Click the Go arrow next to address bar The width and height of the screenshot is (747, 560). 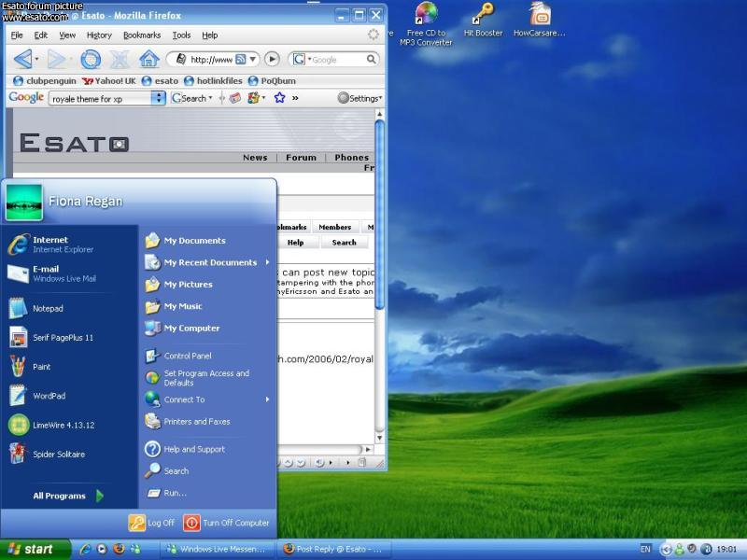[272, 59]
